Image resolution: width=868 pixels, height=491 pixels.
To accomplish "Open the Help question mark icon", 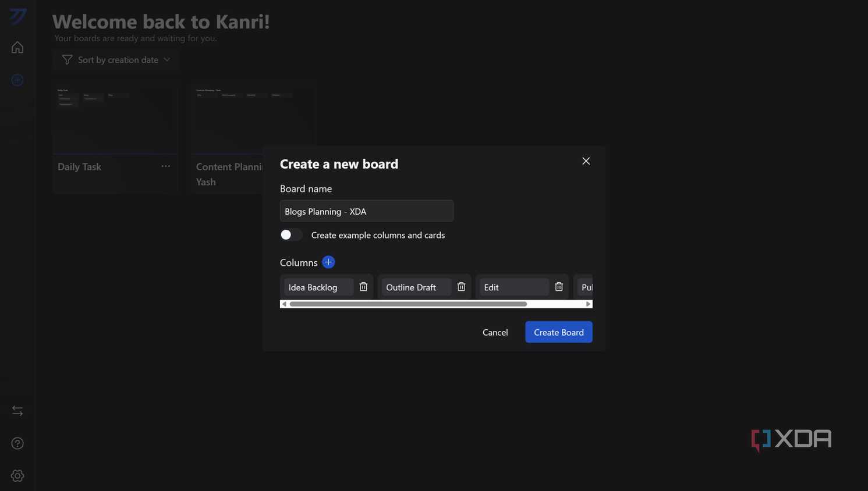I will (17, 443).
